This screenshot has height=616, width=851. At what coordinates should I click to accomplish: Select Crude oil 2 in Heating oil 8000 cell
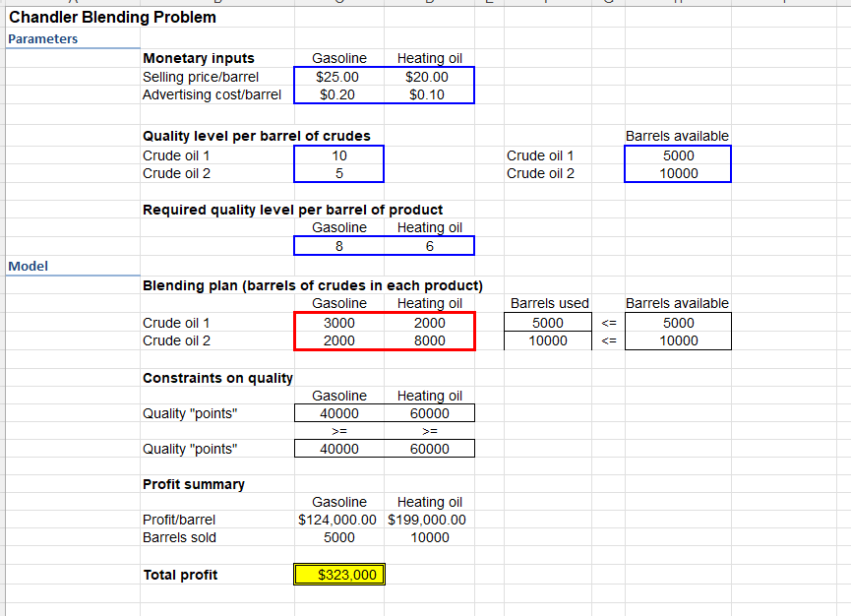click(x=429, y=340)
